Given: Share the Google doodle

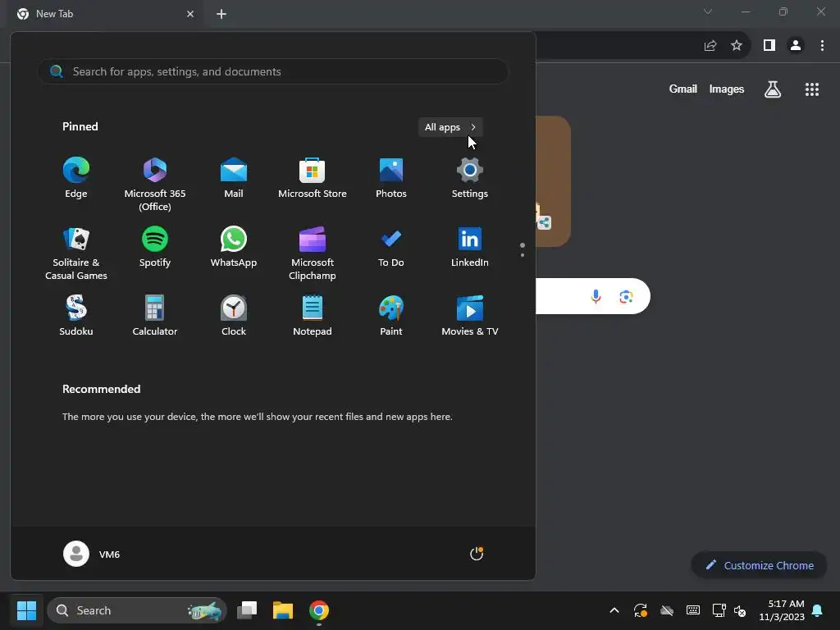Looking at the screenshot, I should coord(545,222).
